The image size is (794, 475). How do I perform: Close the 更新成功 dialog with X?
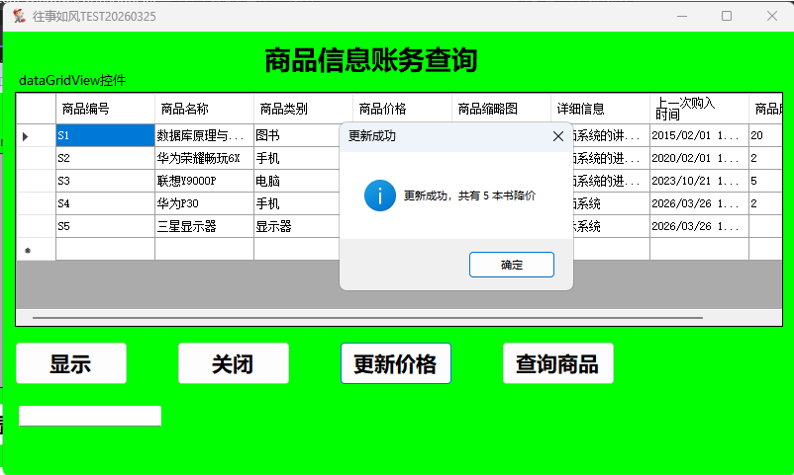(x=558, y=136)
